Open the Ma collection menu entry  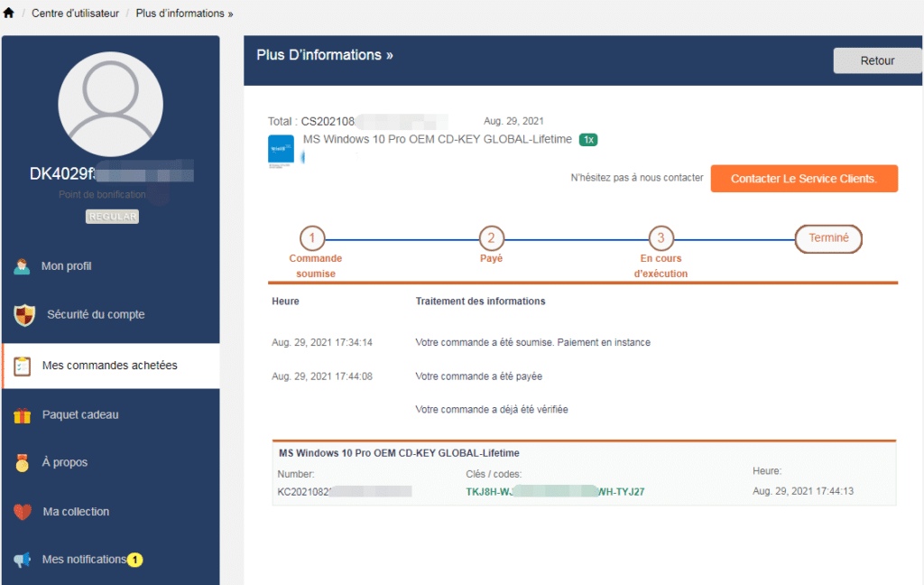click(111, 512)
